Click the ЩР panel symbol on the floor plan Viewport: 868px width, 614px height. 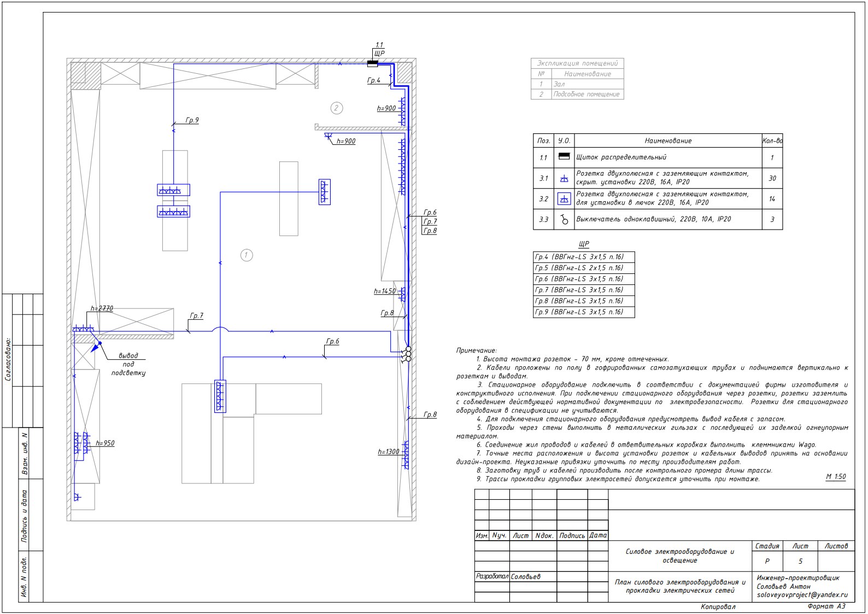[x=372, y=63]
